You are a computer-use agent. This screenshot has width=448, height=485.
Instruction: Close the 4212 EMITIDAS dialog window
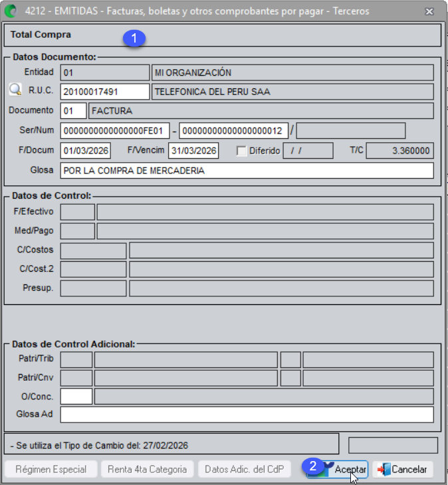point(429,11)
